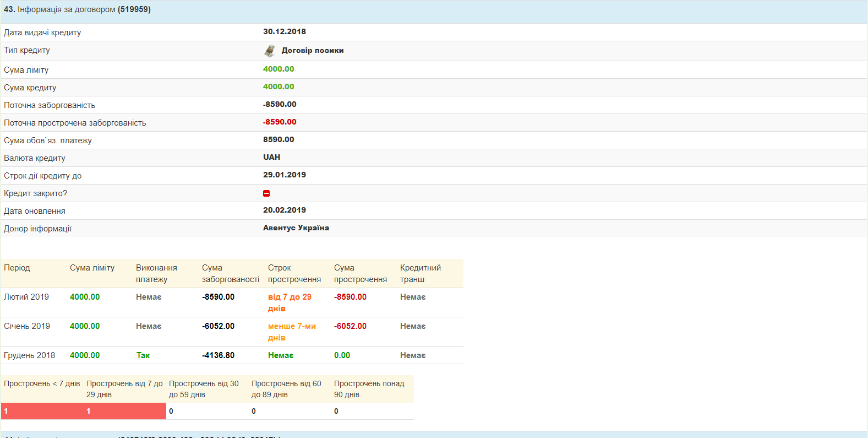868x438 pixels.
Task: Click red cell under 'від 7 до 29 днів'
Action: click(125, 411)
